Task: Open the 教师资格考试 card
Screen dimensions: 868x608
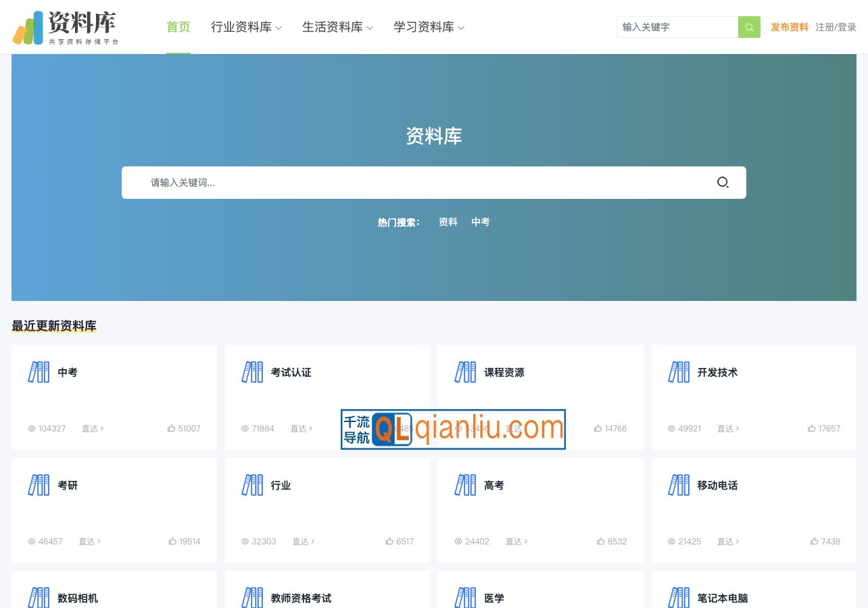Action: pos(301,598)
